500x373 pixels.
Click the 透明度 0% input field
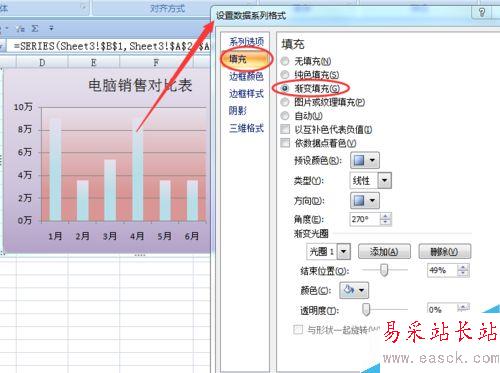coord(443,309)
